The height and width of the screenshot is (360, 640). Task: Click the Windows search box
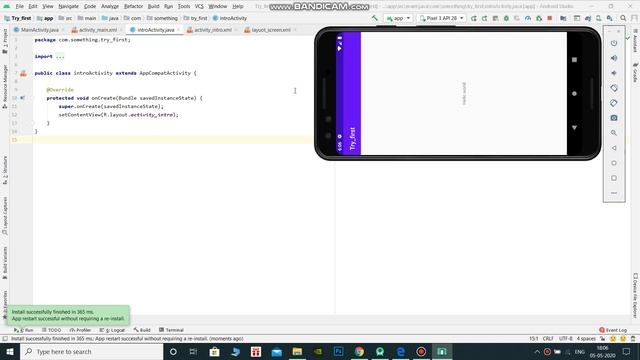coord(91,351)
